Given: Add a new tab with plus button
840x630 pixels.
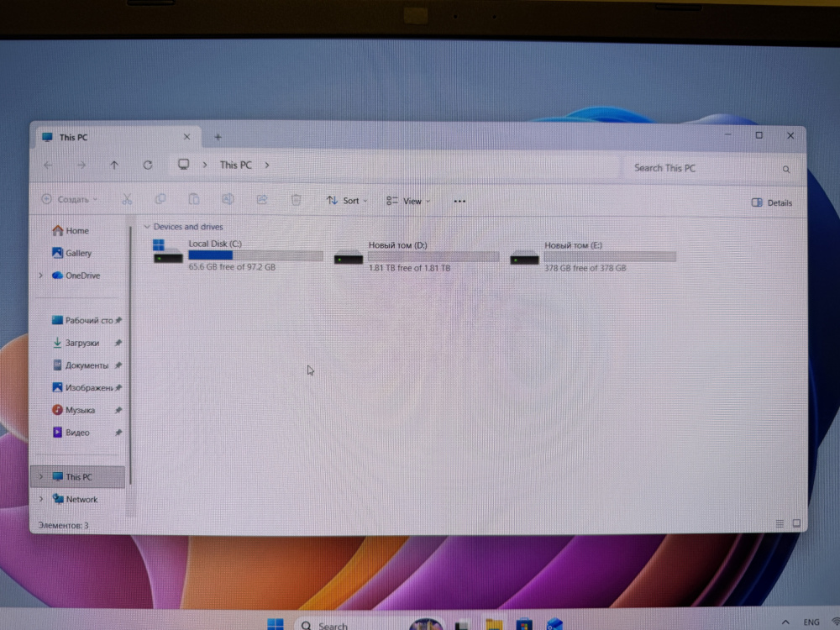Looking at the screenshot, I should 218,137.
